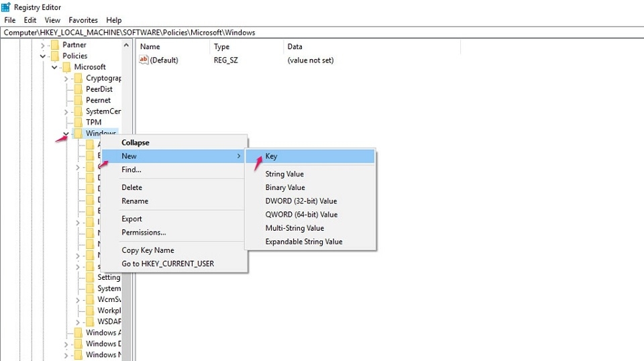Click Go to HKEY_CURRENT_USER

pyautogui.click(x=168, y=264)
